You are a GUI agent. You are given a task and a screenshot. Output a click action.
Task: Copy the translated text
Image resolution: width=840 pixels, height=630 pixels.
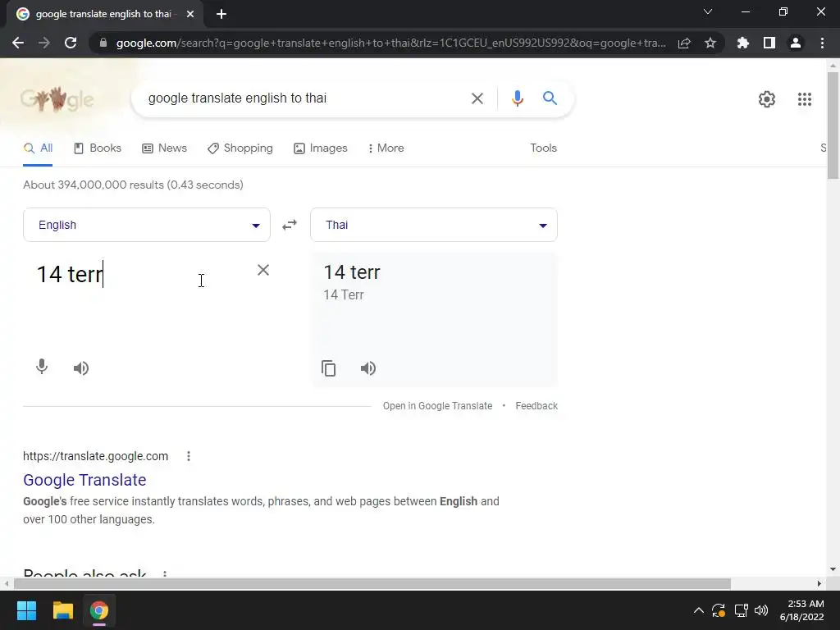point(328,368)
